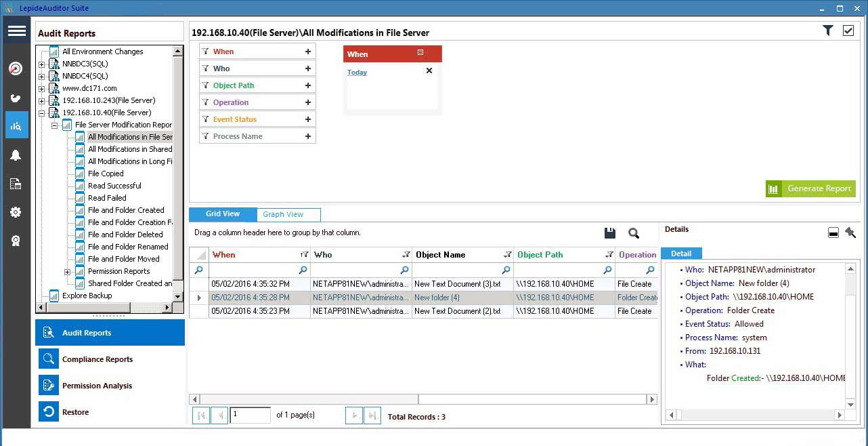This screenshot has width=868, height=446.
Task: Open the alerts bell sidebar icon
Action: pos(16,155)
